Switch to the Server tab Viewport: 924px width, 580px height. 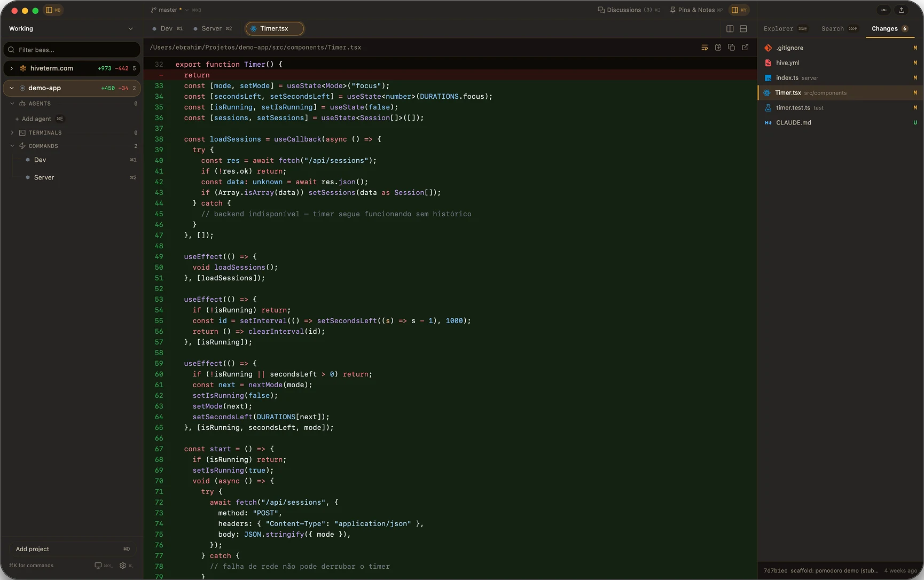[x=213, y=29]
